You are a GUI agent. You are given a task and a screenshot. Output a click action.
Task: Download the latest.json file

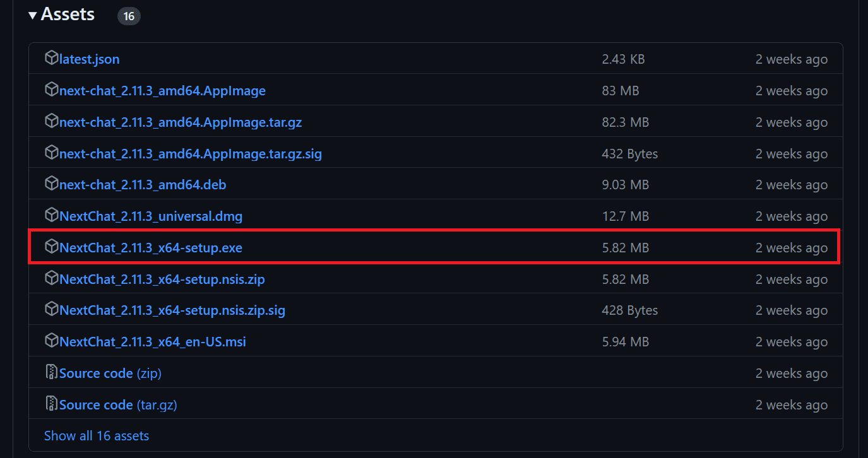(89, 59)
